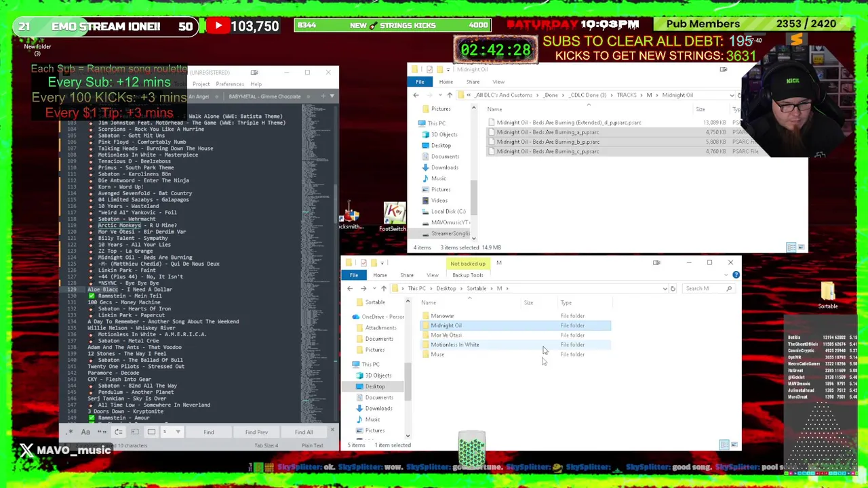This screenshot has width=868, height=488.
Task: Close the find panel in Sublime Text
Action: coord(332,430)
